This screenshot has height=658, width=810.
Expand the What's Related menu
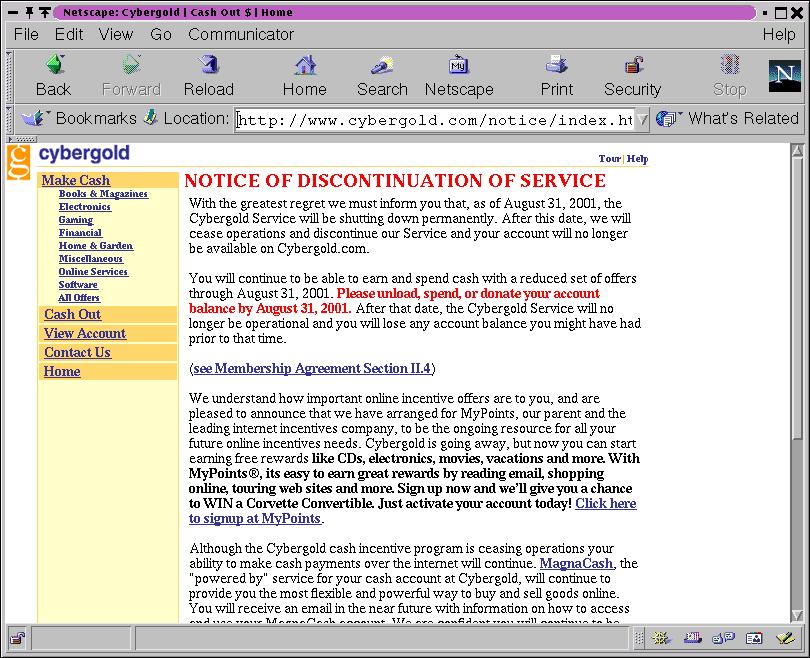coord(728,118)
